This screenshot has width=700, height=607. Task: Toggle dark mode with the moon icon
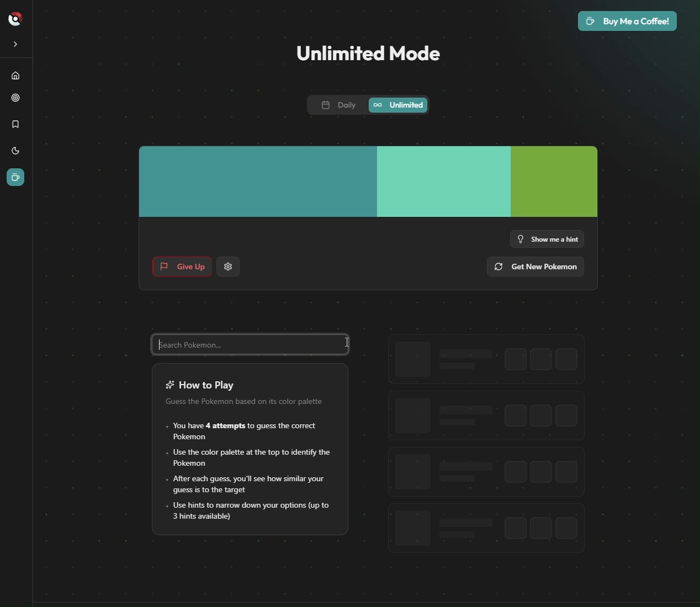point(15,151)
